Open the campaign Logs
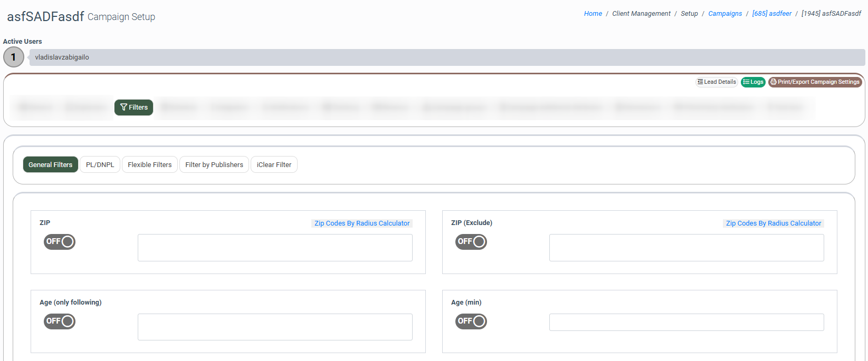868x361 pixels. click(x=753, y=82)
